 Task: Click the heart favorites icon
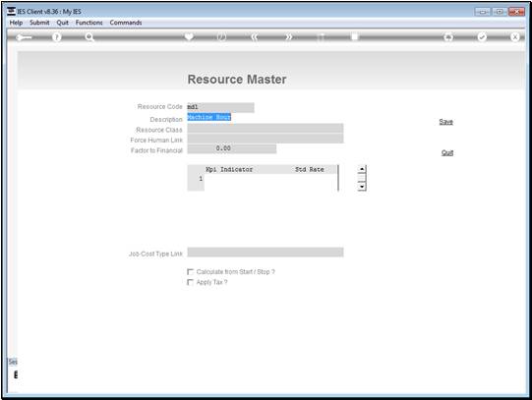189,36
